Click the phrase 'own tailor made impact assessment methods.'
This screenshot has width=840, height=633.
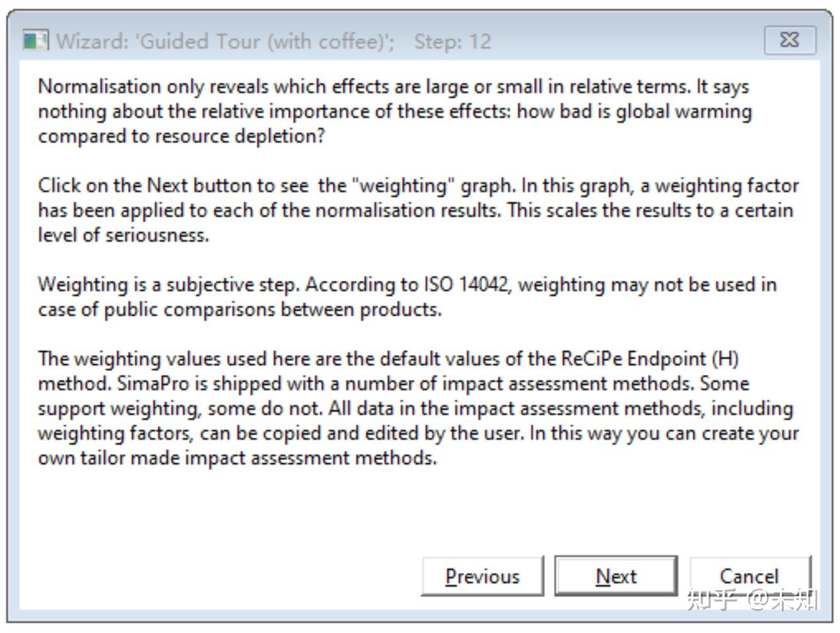[x=237, y=457]
